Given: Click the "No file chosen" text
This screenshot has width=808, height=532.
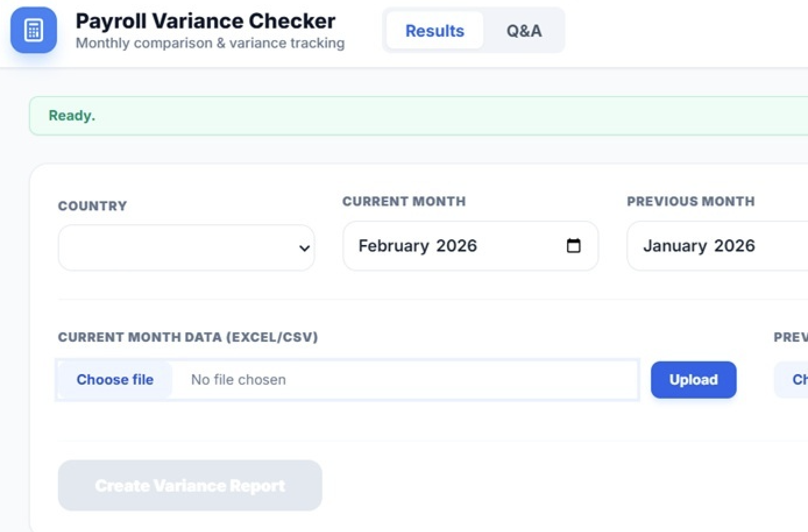Looking at the screenshot, I should tap(238, 380).
